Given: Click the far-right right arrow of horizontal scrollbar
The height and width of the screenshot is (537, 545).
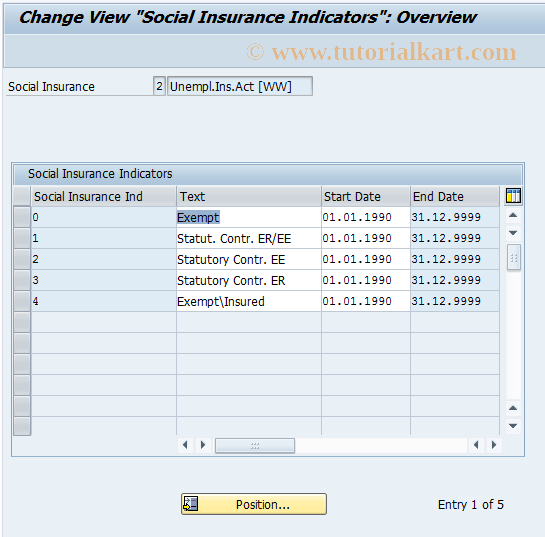Looking at the screenshot, I should 494,445.
